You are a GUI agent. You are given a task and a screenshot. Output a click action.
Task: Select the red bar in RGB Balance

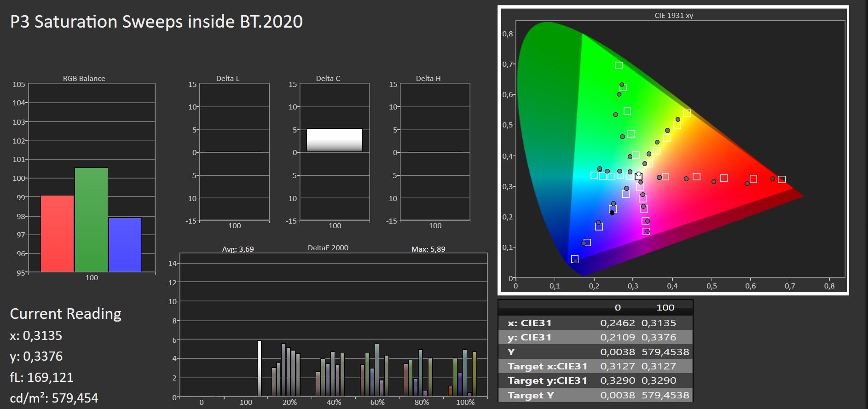tap(57, 233)
